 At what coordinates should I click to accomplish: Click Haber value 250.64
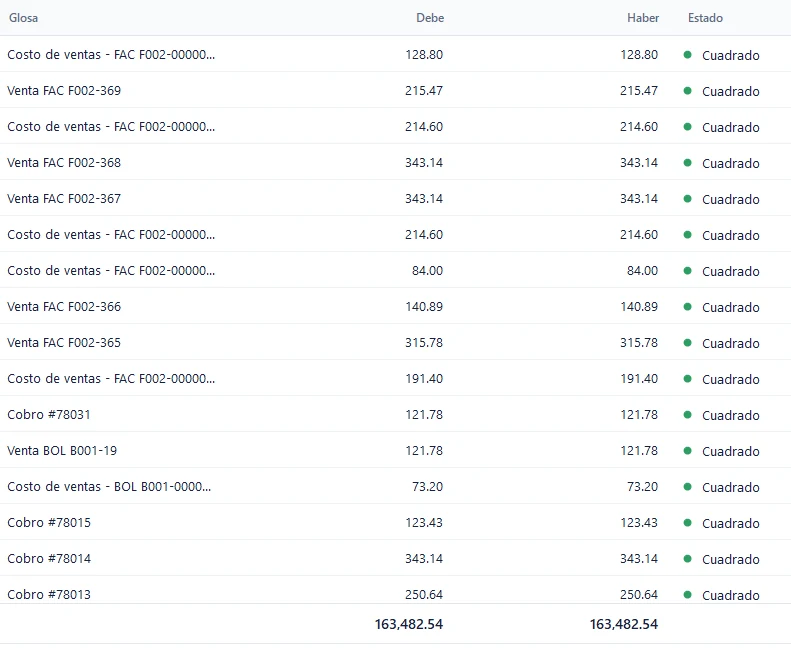[x=639, y=595]
